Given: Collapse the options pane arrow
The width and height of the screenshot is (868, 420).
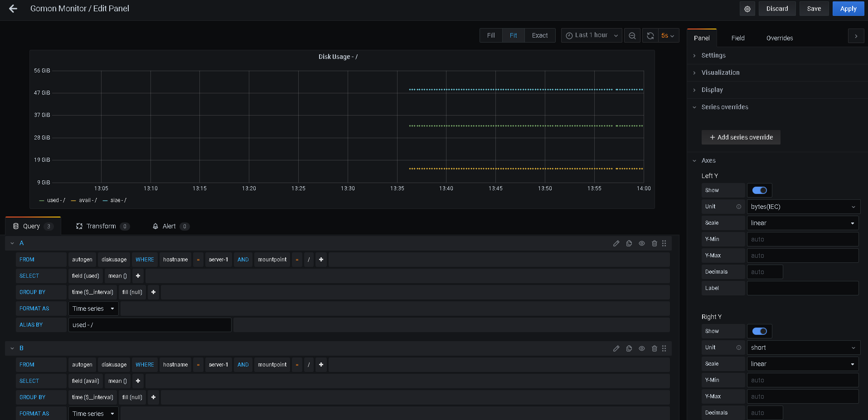Looking at the screenshot, I should pos(856,36).
